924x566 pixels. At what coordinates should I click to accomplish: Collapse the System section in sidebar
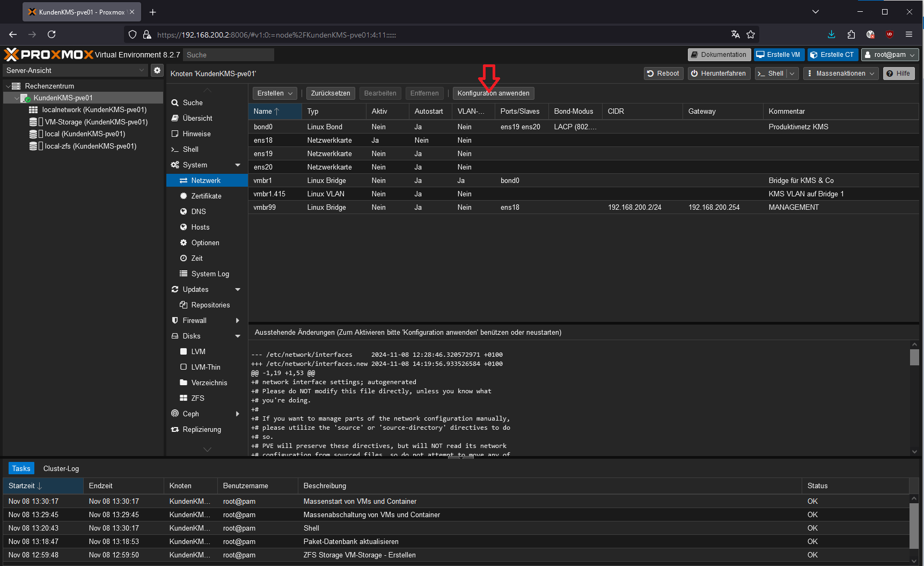click(x=238, y=165)
